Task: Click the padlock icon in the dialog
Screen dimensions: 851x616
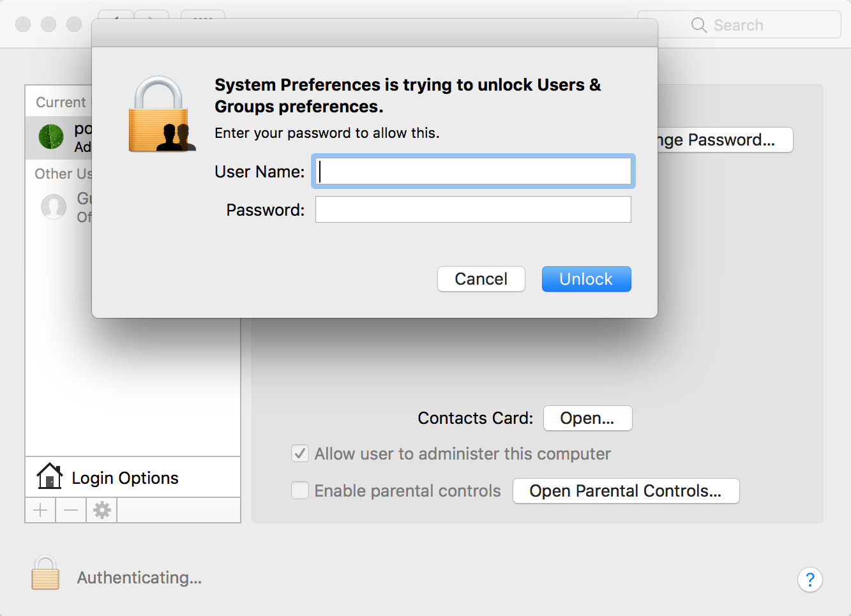Action: (x=162, y=115)
